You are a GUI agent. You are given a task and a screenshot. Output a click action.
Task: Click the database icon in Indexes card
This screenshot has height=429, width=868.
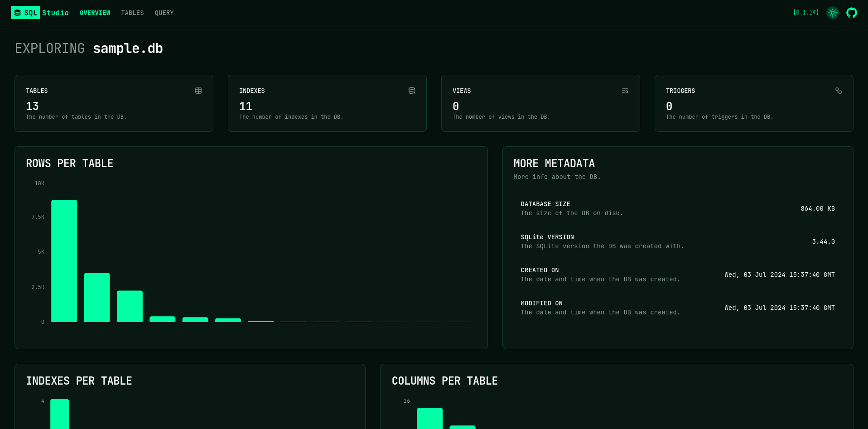coord(412,91)
